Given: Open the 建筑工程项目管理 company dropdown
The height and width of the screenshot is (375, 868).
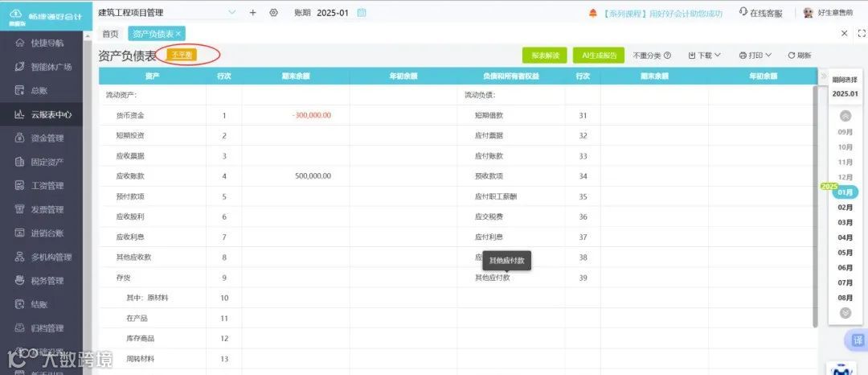Looking at the screenshot, I should 166,12.
